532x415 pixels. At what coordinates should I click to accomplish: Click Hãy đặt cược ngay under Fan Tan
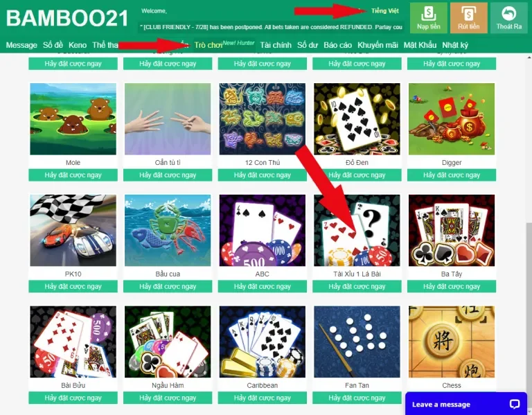[x=357, y=398]
